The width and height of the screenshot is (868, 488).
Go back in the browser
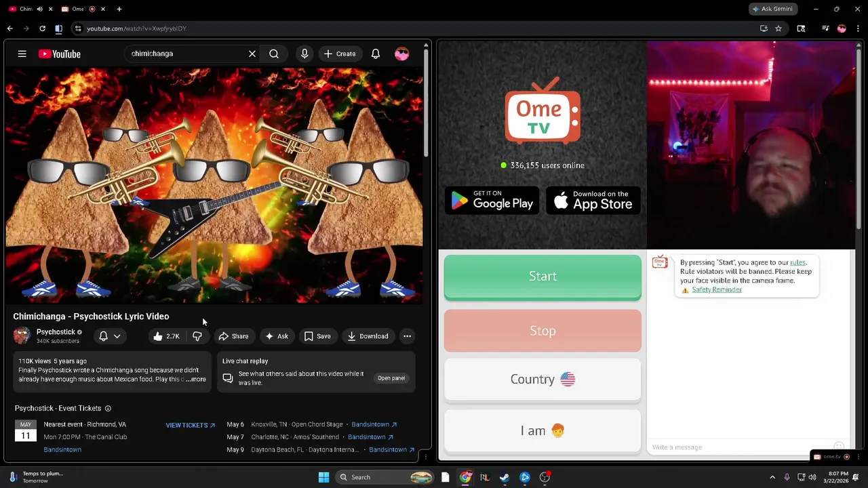(x=9, y=28)
